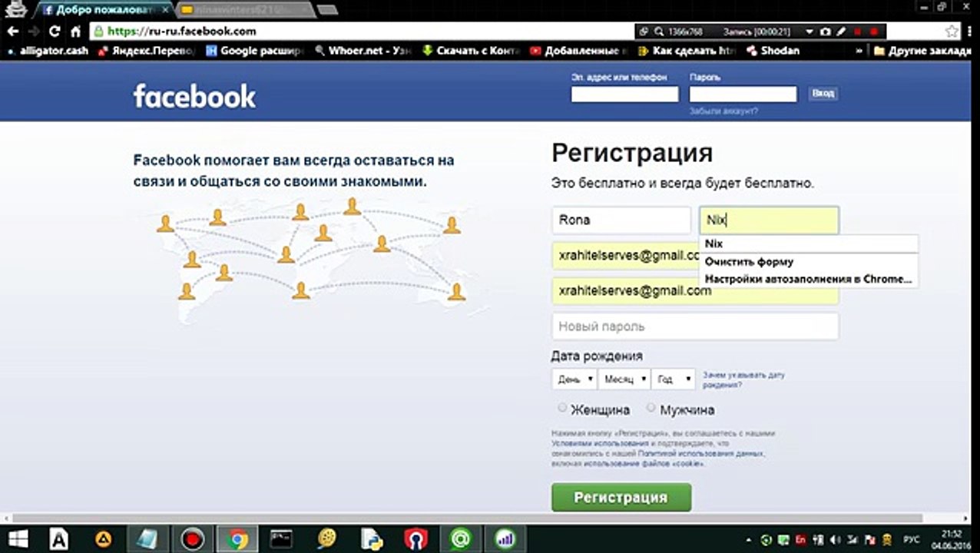This screenshot has height=553, width=980.
Task: Click the green Регистрация button
Action: 621,498
